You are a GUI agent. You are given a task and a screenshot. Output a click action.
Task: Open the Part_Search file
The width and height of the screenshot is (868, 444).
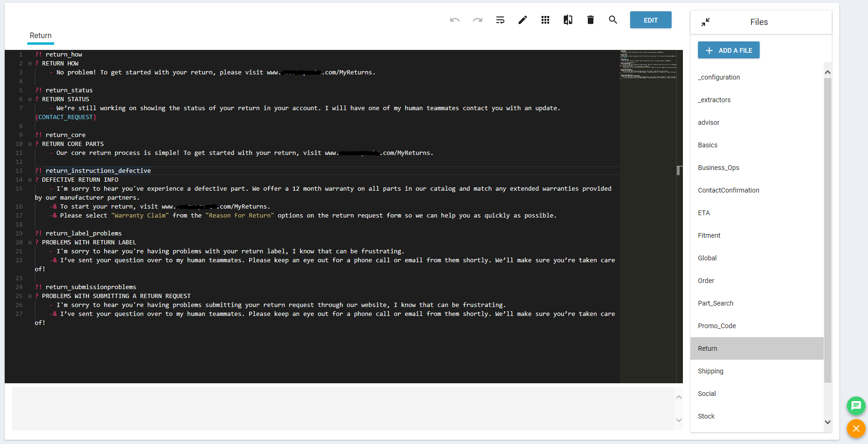(x=757, y=303)
